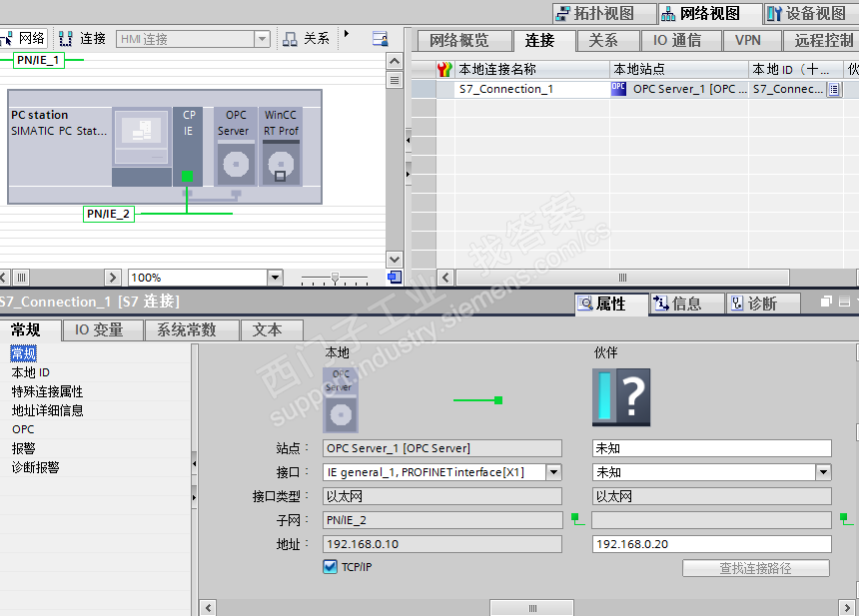Click the Network toolbar button
Viewport: 859px width, 616px height.
coord(23,38)
